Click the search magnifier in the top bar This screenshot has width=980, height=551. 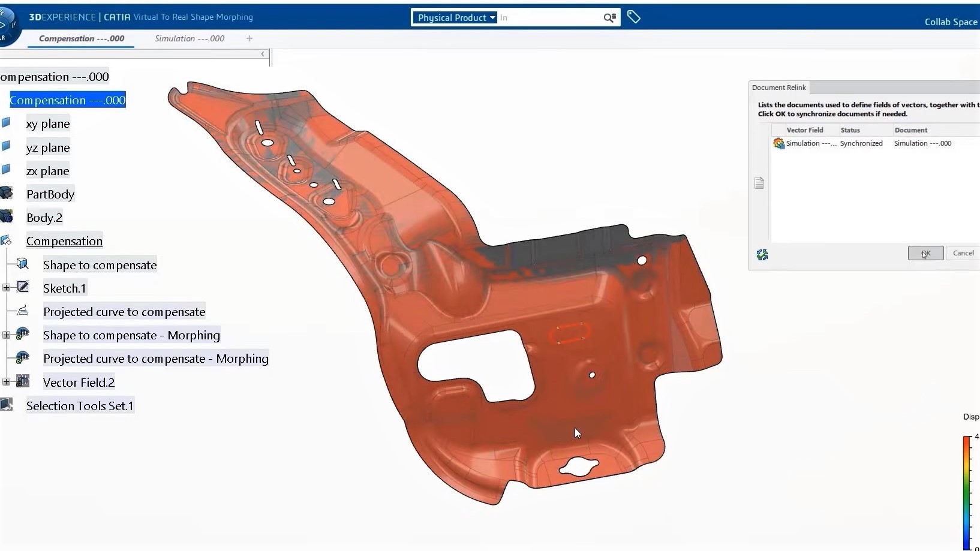click(x=609, y=17)
